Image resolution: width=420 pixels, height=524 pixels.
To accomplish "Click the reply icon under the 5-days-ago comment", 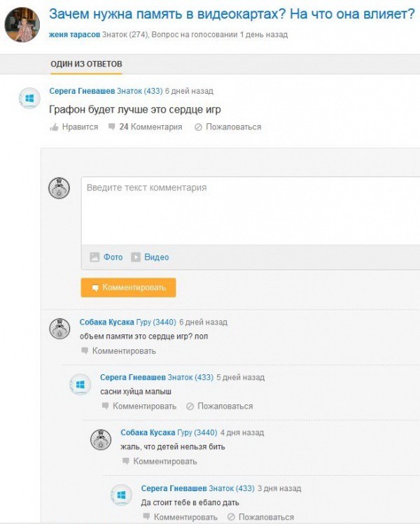I will click(x=106, y=406).
